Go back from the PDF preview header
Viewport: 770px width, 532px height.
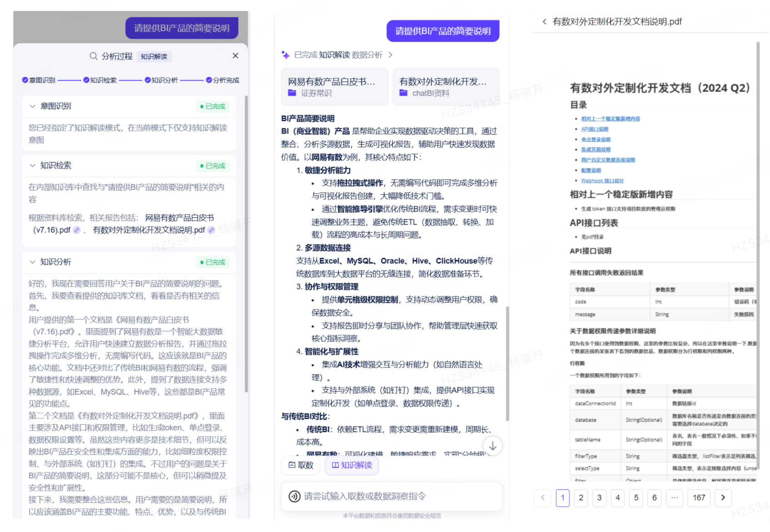(544, 22)
